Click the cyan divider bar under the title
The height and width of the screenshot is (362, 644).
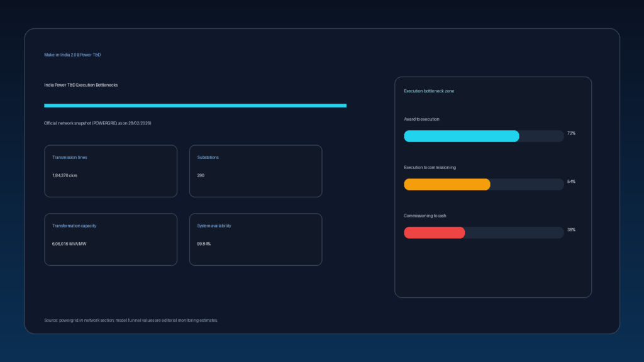[x=195, y=106]
